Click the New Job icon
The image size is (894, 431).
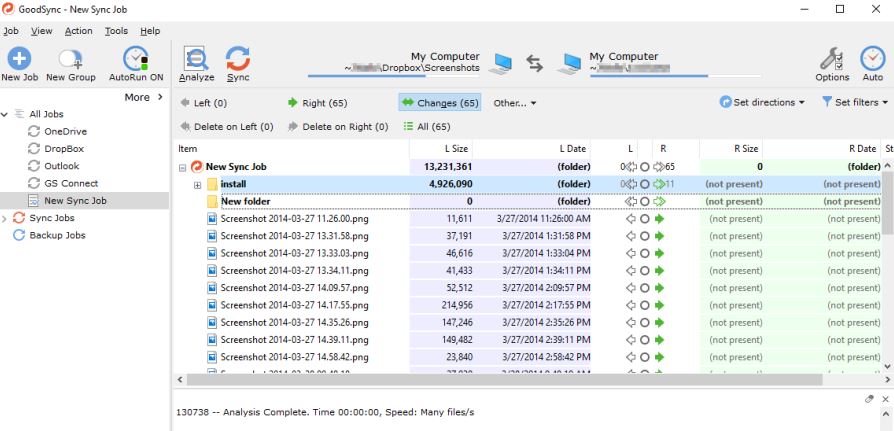19,59
